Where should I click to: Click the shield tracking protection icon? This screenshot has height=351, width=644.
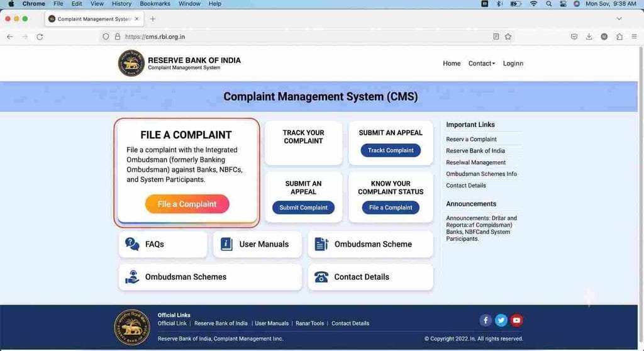click(106, 36)
